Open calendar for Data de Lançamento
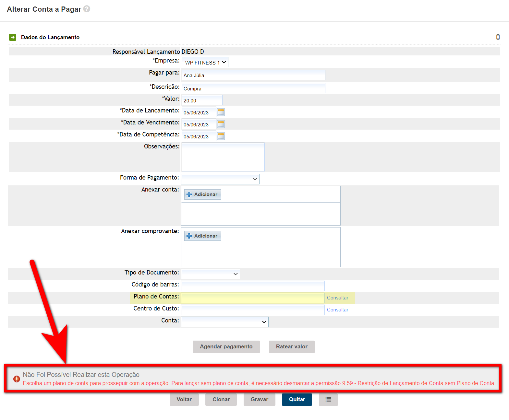The width and height of the screenshot is (509, 420). (221, 112)
